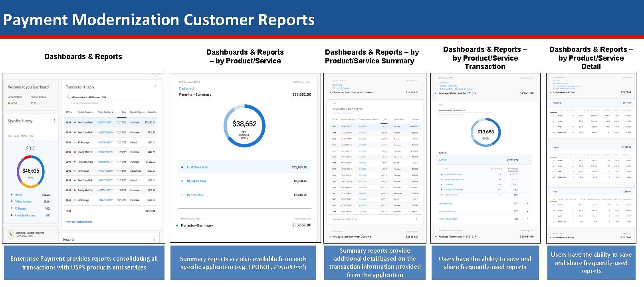This screenshot has width=644, height=287.
Task: Open transaction number 622015091777
Action: click(105, 162)
